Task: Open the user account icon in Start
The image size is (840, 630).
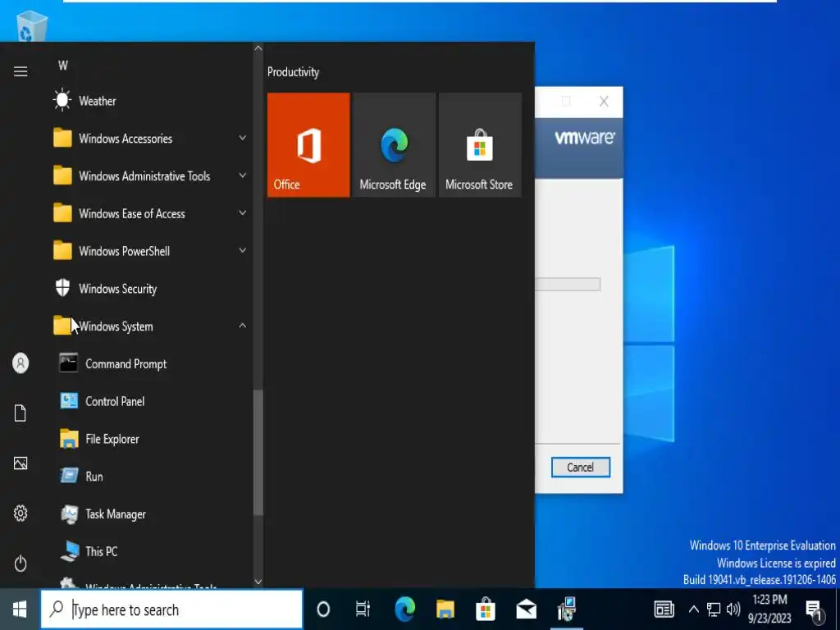Action: (x=21, y=363)
